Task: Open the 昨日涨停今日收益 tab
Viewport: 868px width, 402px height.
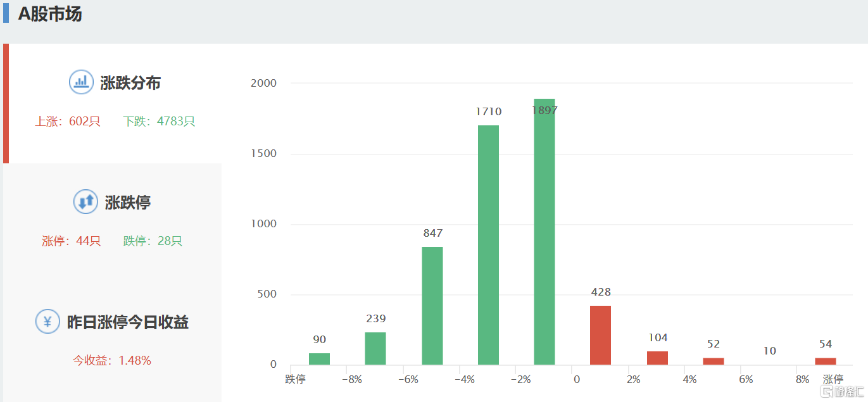Action: (x=128, y=322)
